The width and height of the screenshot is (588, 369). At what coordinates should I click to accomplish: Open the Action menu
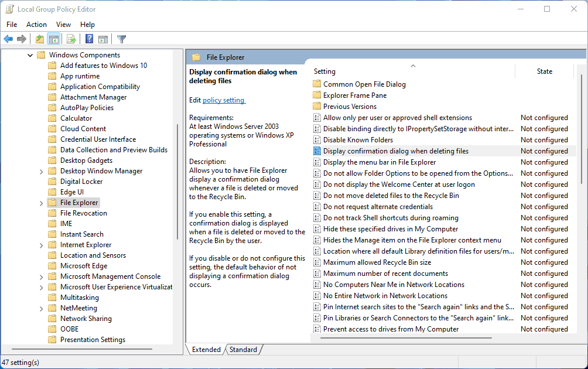tap(36, 25)
